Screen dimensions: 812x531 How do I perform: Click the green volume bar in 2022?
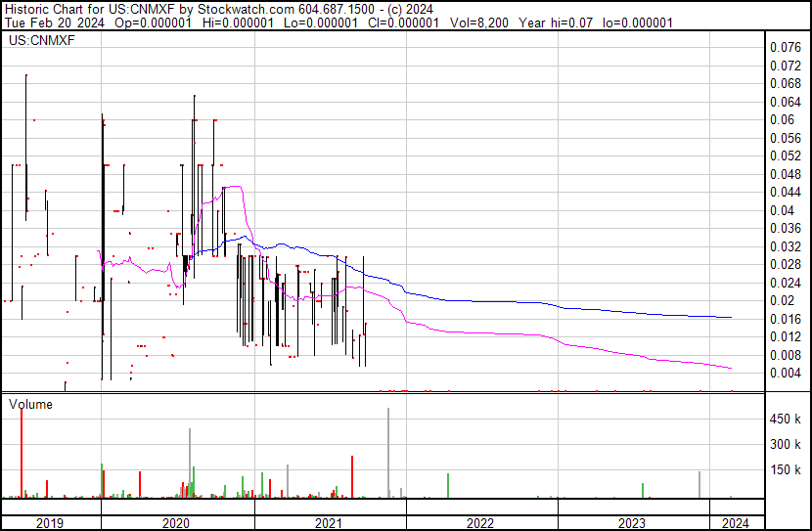448,486
